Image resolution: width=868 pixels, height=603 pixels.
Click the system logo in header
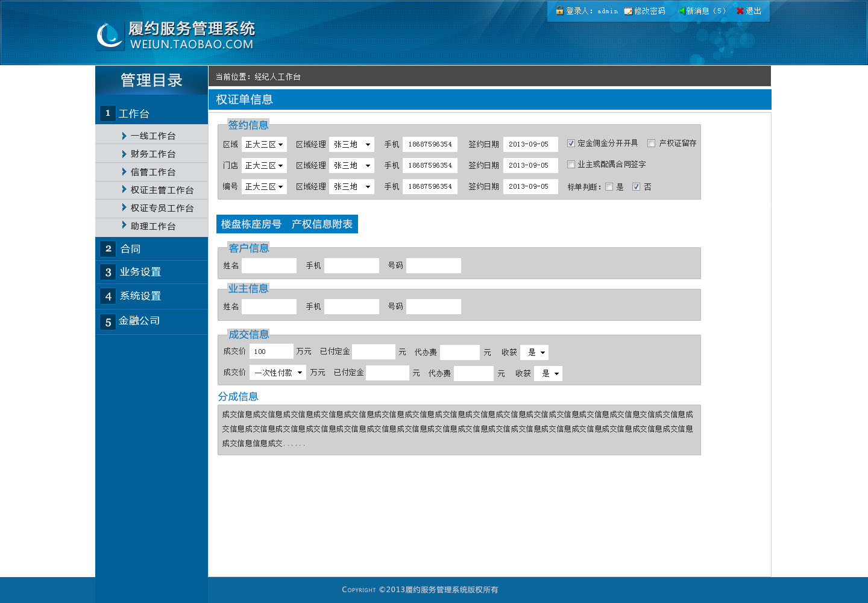[x=110, y=36]
